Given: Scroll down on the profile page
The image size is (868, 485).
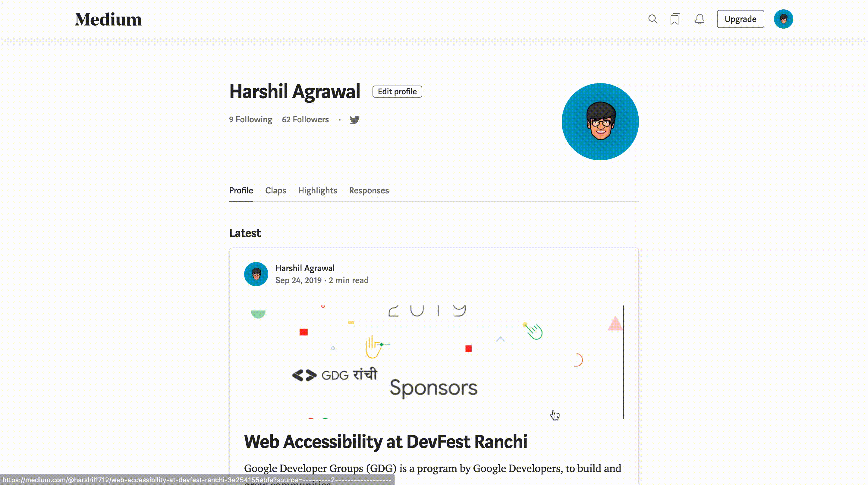Looking at the screenshot, I should click(434, 358).
